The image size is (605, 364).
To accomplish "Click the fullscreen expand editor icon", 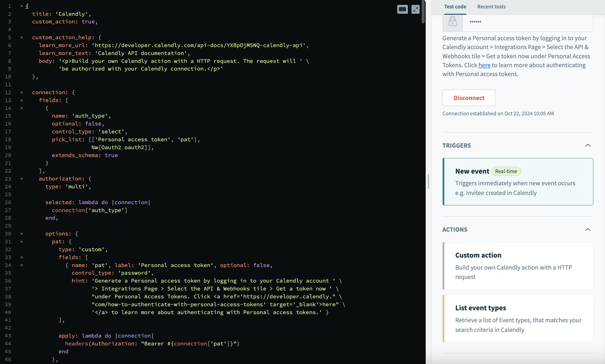I will click(x=416, y=9).
